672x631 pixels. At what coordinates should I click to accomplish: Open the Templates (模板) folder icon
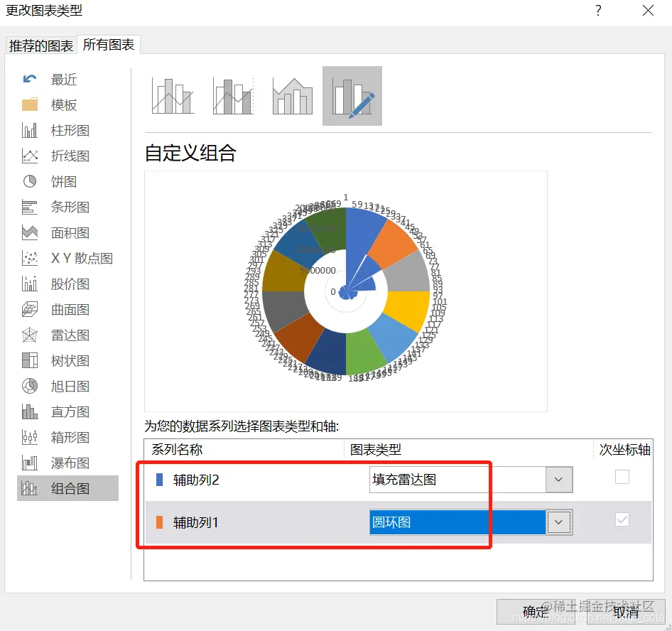point(30,104)
